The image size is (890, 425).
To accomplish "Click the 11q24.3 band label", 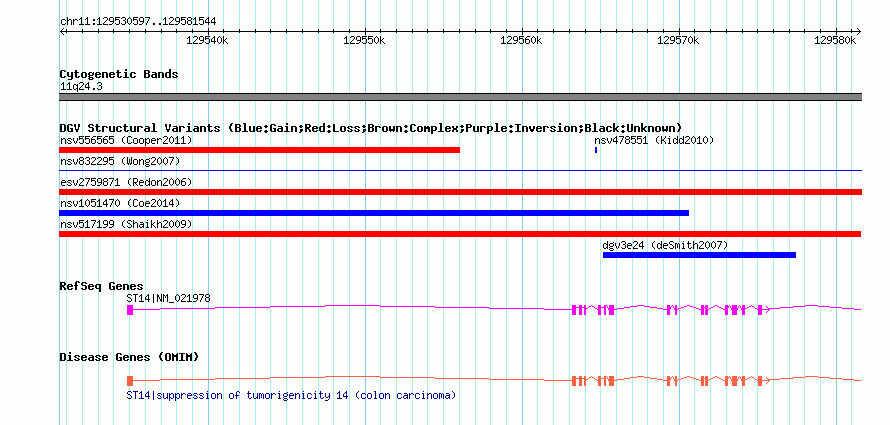I will (x=81, y=87).
